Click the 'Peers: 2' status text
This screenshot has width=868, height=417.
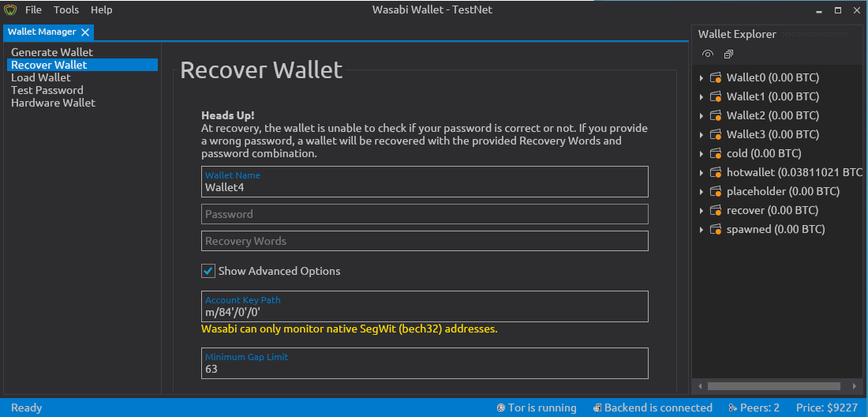759,408
